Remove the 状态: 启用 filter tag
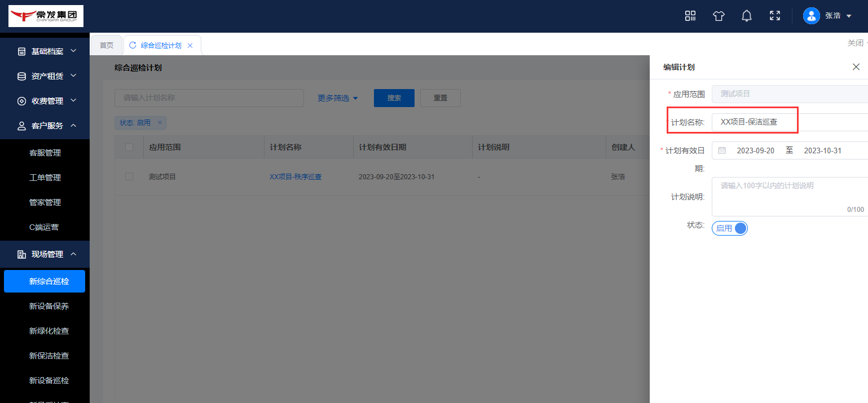The image size is (868, 403). tap(160, 122)
